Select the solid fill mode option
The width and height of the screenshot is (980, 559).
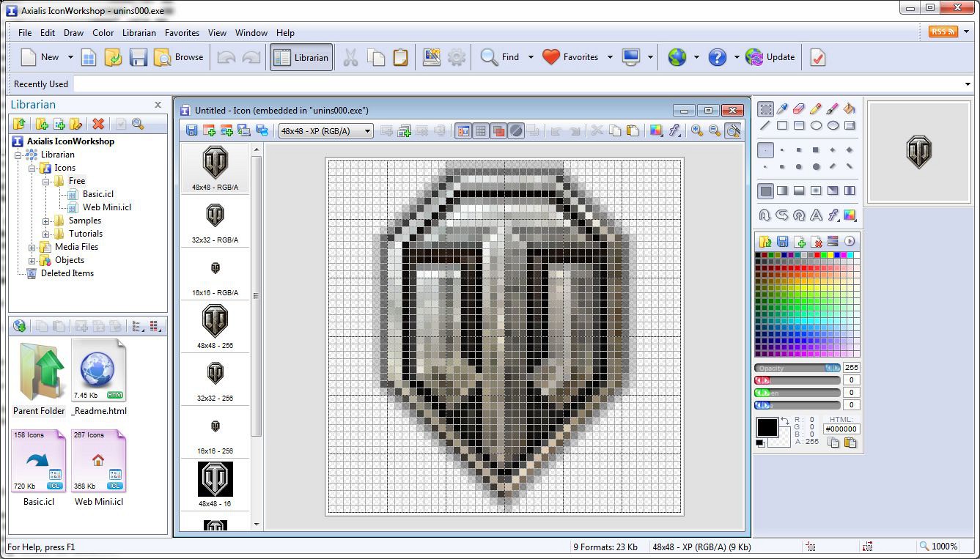765,190
